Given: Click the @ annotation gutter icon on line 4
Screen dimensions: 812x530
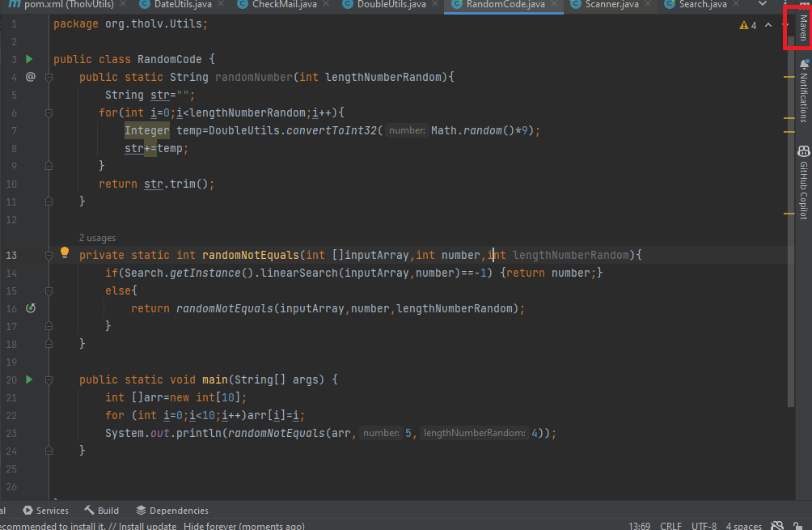Looking at the screenshot, I should (31, 77).
